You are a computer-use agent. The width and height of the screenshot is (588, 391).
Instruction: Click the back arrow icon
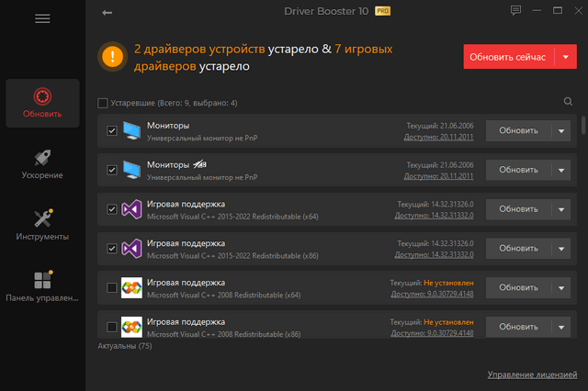(107, 13)
